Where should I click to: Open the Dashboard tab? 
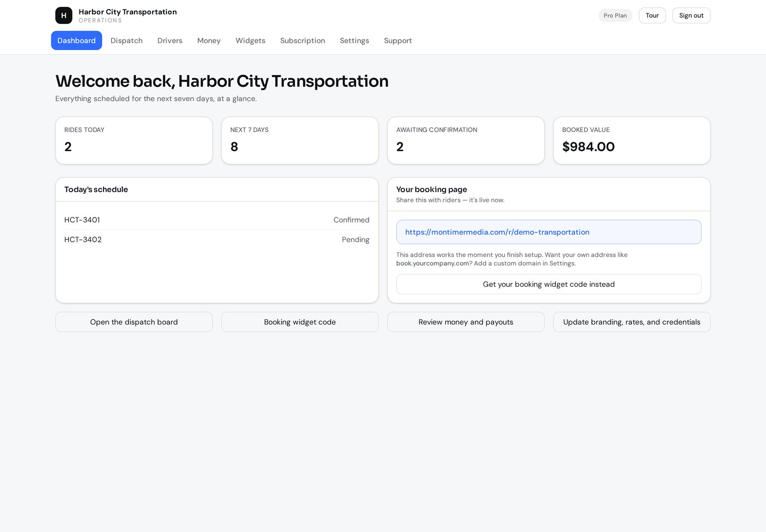pyautogui.click(x=77, y=41)
